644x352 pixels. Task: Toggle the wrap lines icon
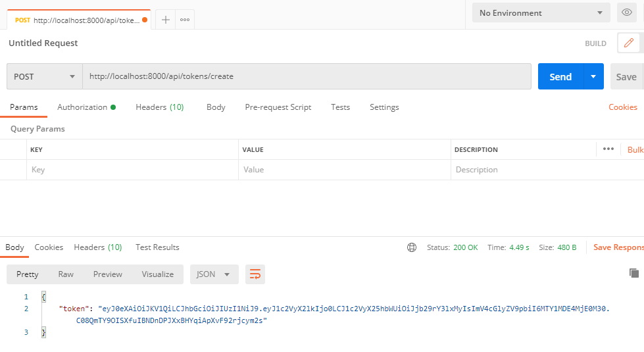click(x=255, y=274)
